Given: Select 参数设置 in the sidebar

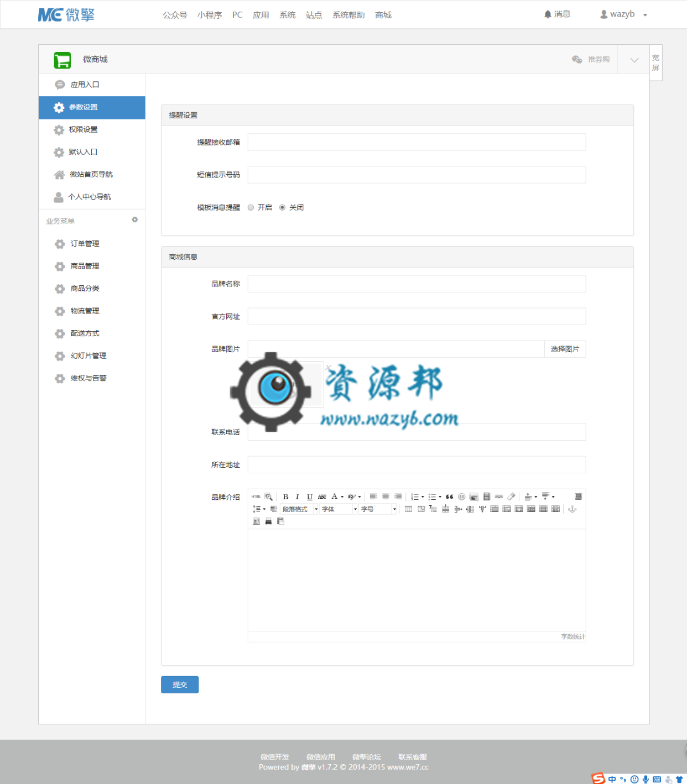Looking at the screenshot, I should click(x=92, y=107).
